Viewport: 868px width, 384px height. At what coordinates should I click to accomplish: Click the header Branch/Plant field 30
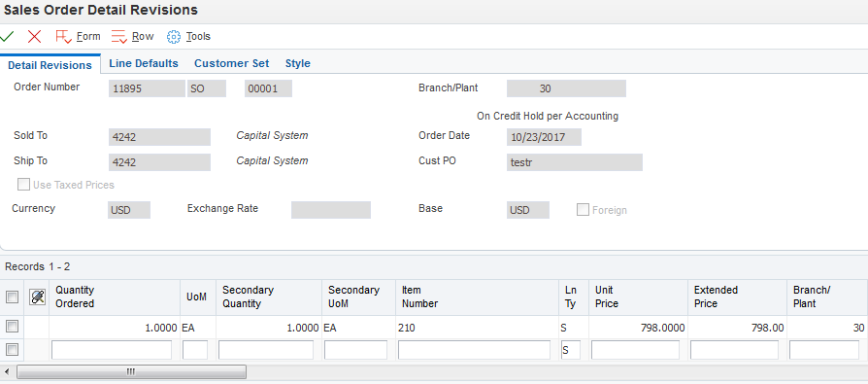point(566,88)
